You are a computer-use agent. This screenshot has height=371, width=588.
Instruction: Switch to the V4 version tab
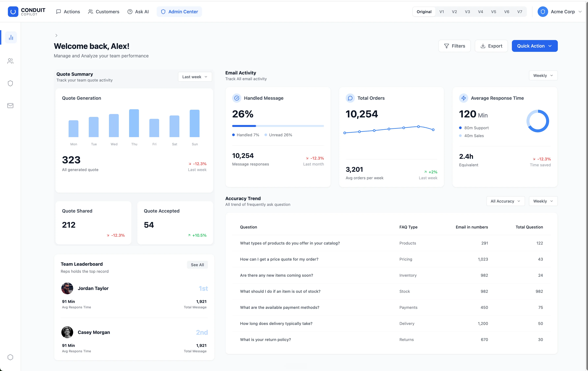coord(480,11)
